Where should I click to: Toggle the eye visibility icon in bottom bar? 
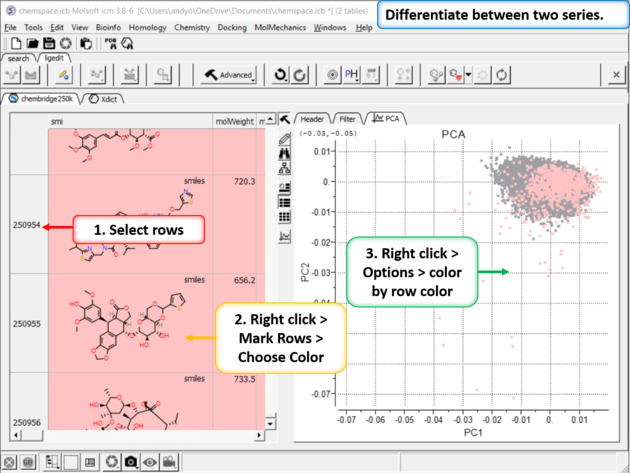150,462
